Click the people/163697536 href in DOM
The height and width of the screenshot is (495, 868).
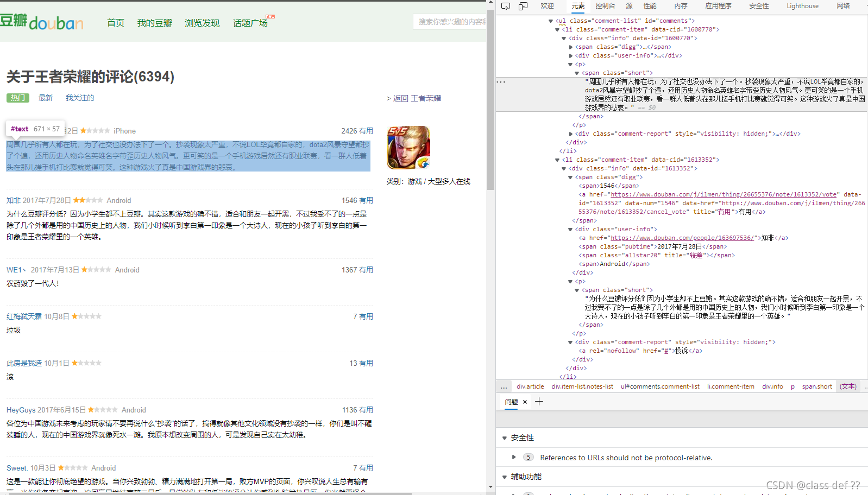[x=682, y=238]
